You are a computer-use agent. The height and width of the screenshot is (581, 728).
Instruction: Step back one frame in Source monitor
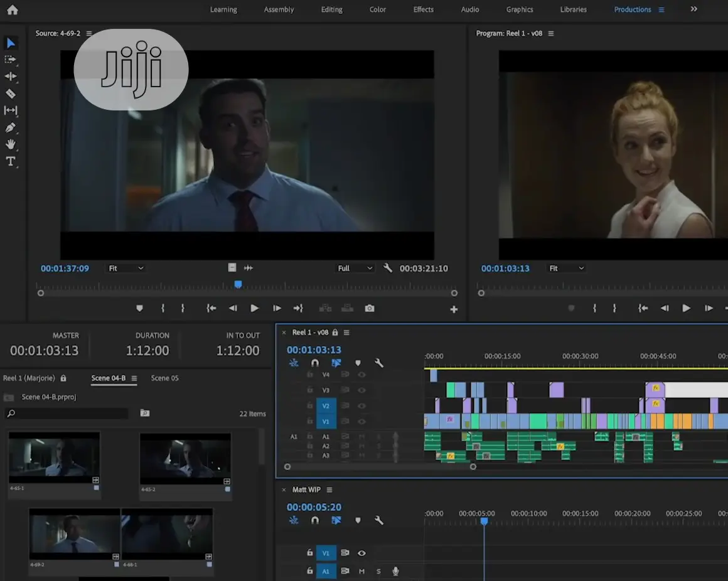click(x=233, y=308)
